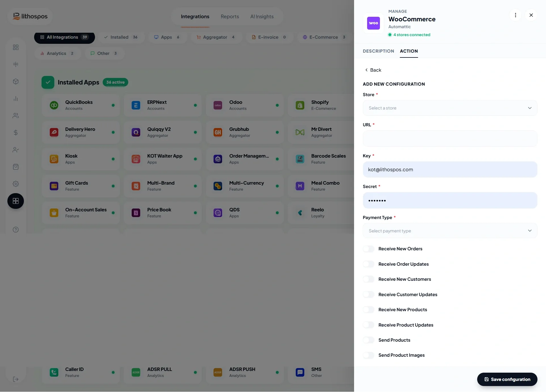
Task: Open the Delivery Hero icon
Action: (x=54, y=132)
